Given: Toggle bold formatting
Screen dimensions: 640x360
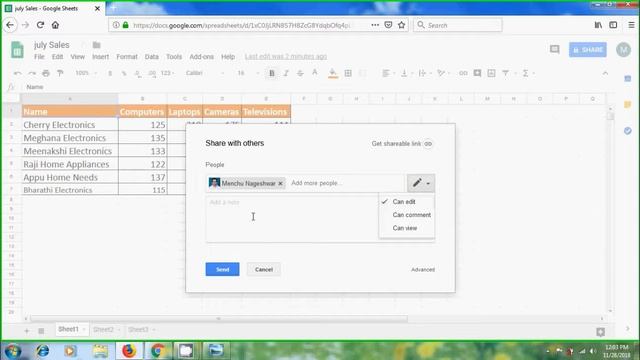Looking at the screenshot, I should (x=272, y=73).
